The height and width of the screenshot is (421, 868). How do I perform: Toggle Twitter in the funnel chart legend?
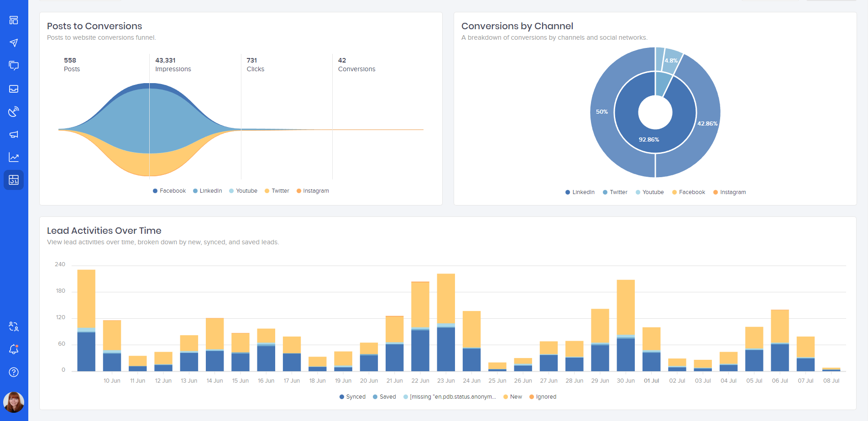[277, 190]
